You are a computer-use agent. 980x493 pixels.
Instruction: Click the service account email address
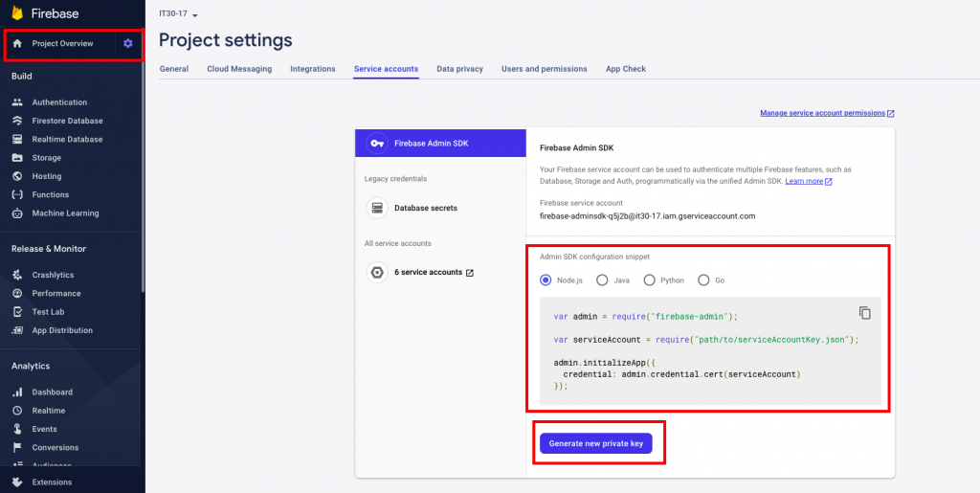(x=648, y=216)
